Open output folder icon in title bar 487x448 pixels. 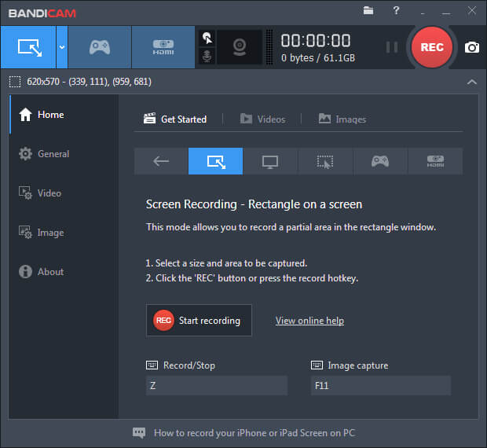[x=368, y=10]
